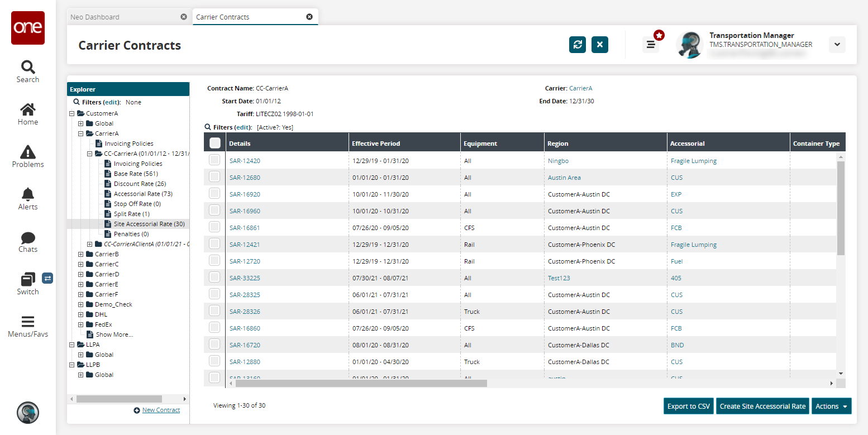Click Create Site Accessorial Rate button
868x435 pixels.
coord(762,406)
